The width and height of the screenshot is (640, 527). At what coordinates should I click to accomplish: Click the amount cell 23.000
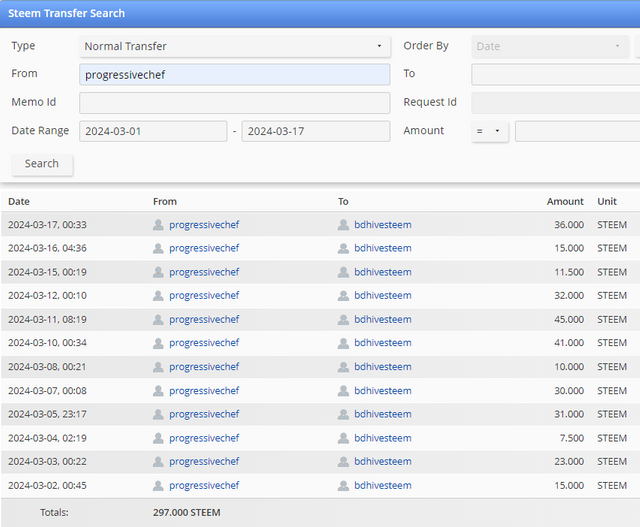click(x=569, y=462)
